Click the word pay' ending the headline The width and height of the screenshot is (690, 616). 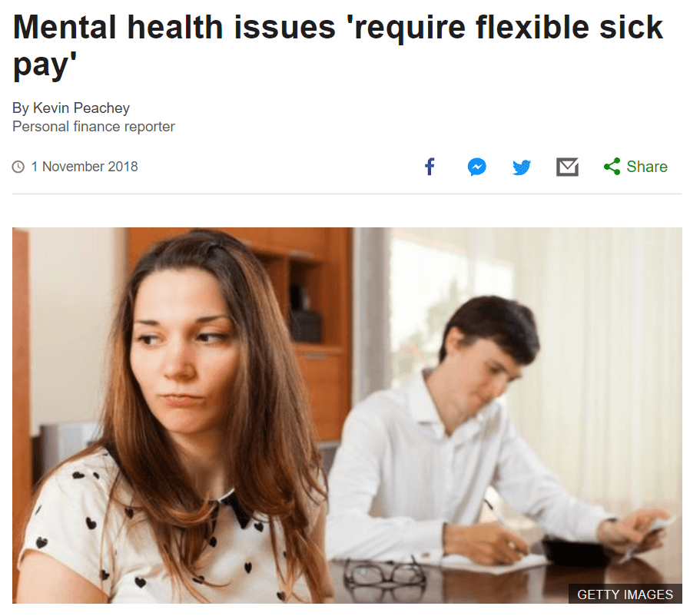(45, 66)
